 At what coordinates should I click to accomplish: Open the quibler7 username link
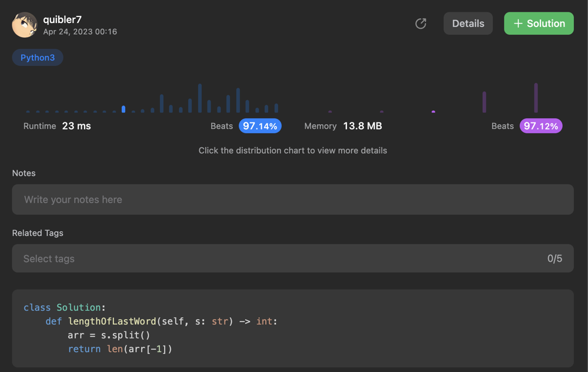62,19
